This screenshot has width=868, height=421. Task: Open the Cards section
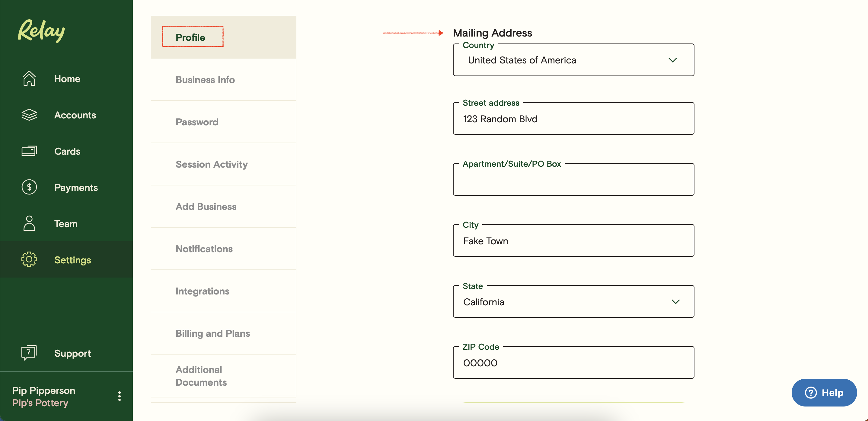click(x=66, y=151)
